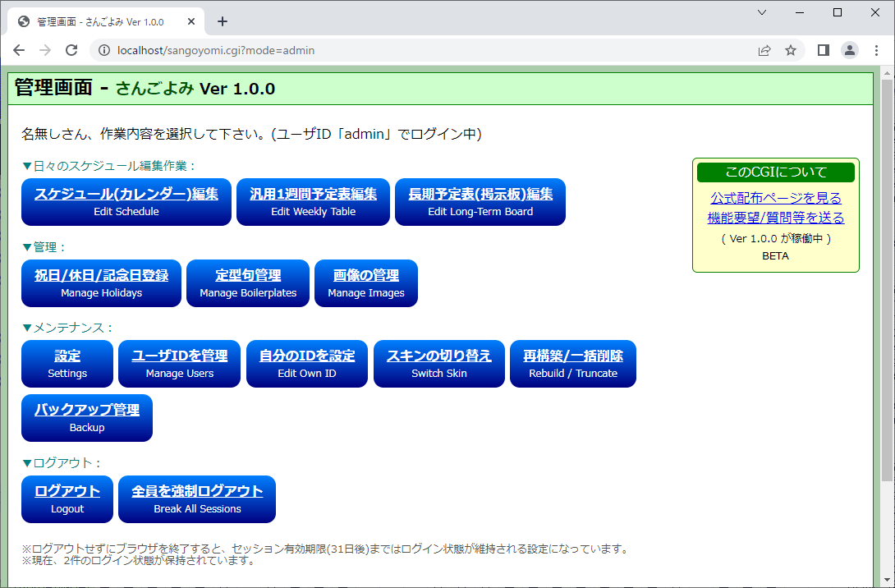Select the 管理画面 - さんごよみ tab
This screenshot has height=588, width=895.
tap(106, 21)
